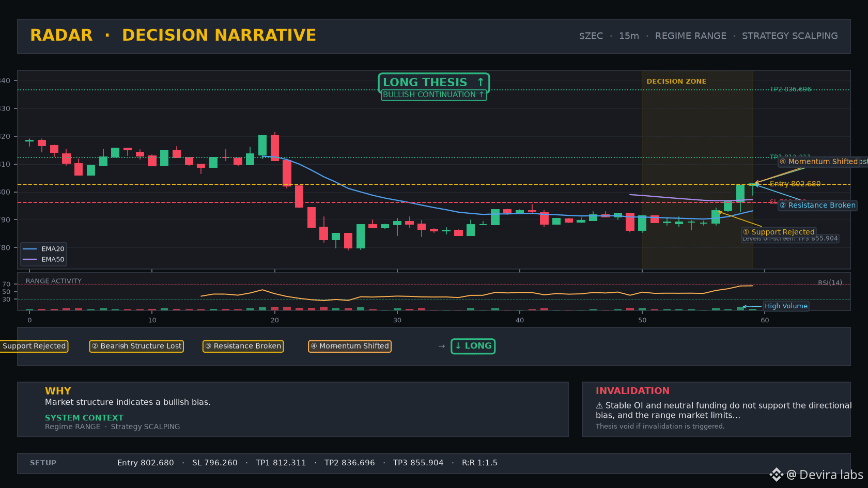Click the WHY section heading

pyautogui.click(x=58, y=391)
